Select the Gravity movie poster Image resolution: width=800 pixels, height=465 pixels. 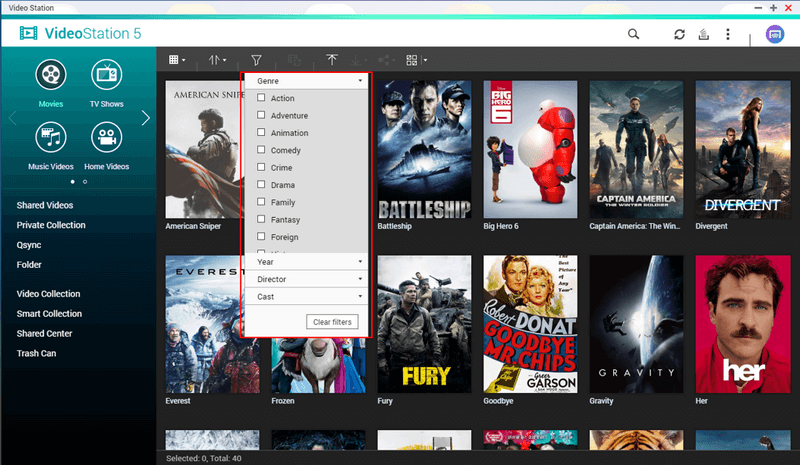(x=636, y=324)
